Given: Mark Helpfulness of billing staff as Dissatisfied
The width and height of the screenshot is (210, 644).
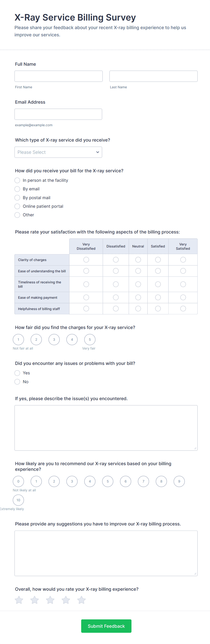Looking at the screenshot, I should 116,308.
